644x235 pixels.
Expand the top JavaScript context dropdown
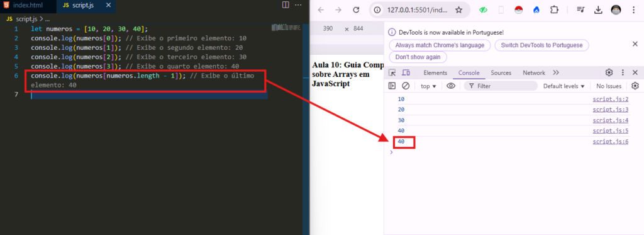tap(428, 86)
